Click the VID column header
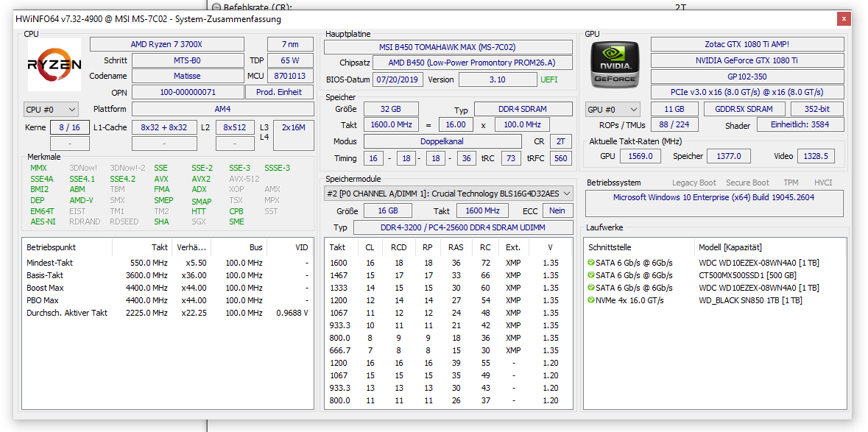The height and width of the screenshot is (432, 868). point(290,247)
